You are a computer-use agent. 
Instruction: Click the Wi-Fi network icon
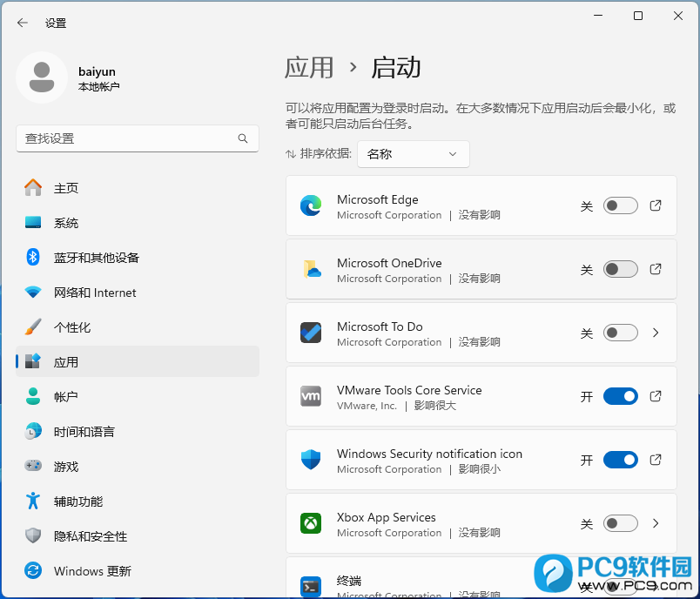(33, 293)
